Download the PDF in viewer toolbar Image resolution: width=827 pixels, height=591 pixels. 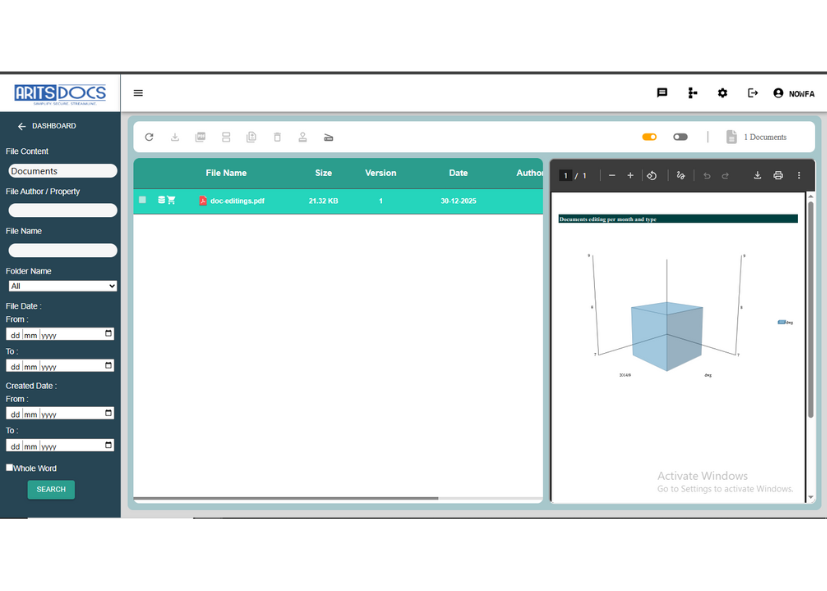pos(757,176)
